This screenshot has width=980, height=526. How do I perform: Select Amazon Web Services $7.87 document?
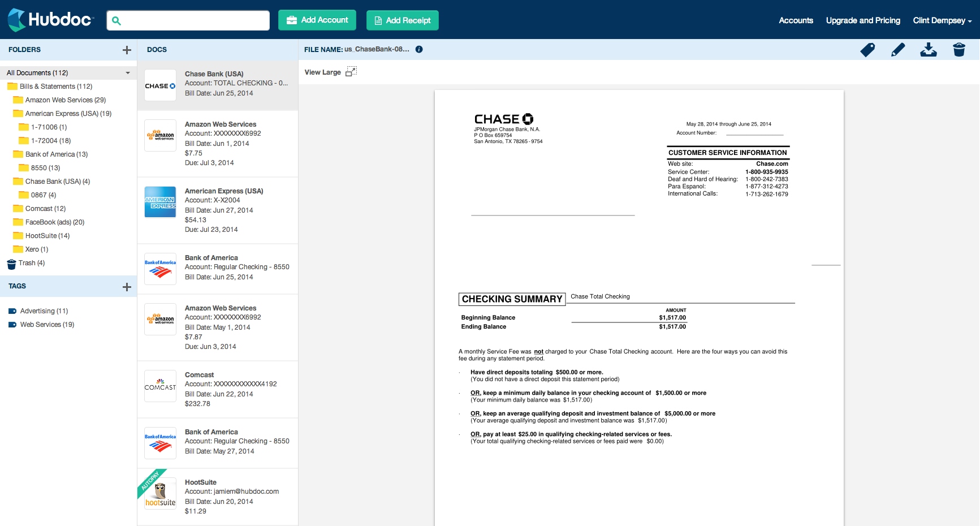(x=218, y=327)
